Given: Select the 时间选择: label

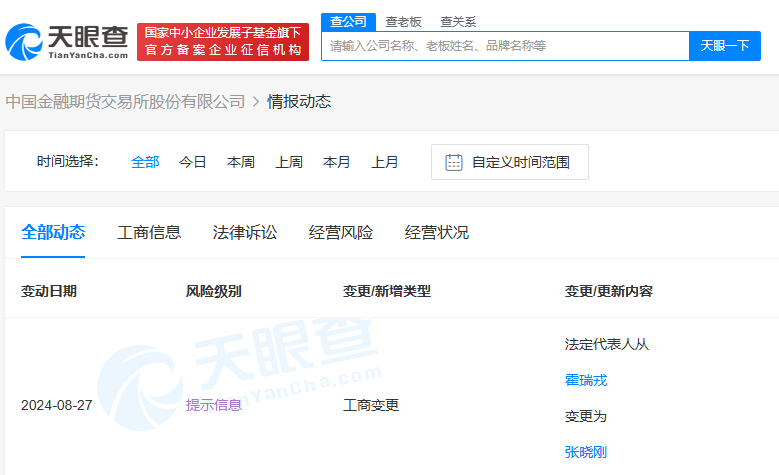Looking at the screenshot, I should [x=68, y=161].
